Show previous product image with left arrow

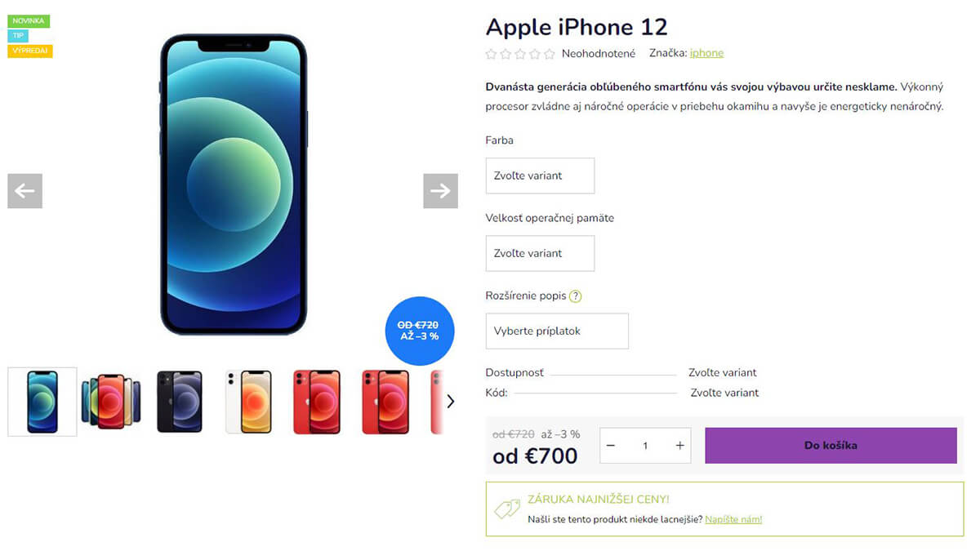[x=24, y=191]
